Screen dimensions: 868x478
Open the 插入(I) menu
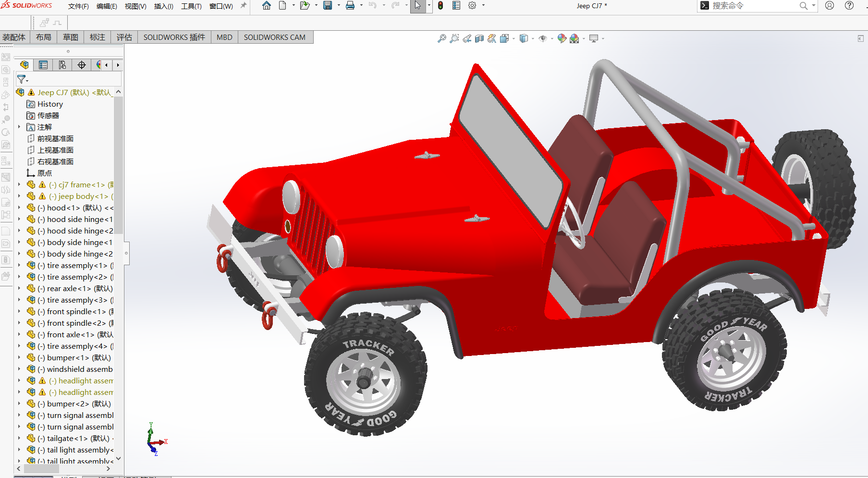[163, 6]
